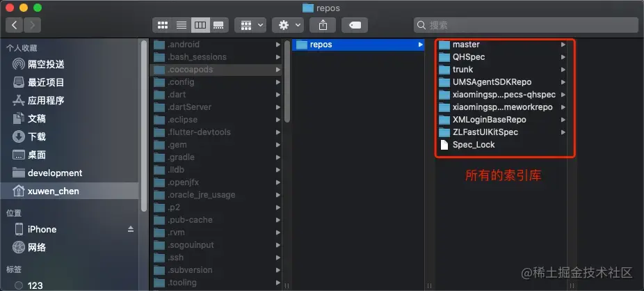This screenshot has height=291, width=644.
Task: Expand the repos folder arrow
Action: 420,45
